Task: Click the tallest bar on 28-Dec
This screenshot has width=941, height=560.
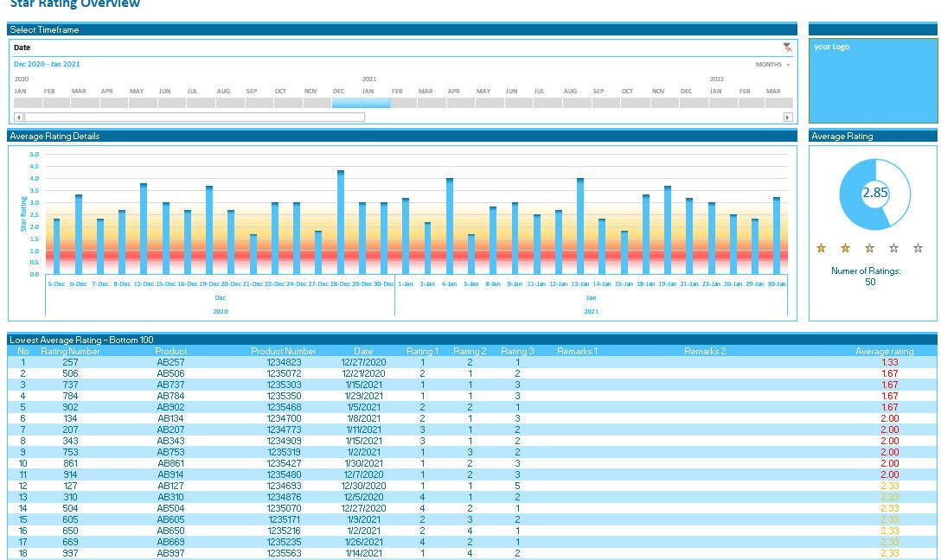Action: click(341, 220)
